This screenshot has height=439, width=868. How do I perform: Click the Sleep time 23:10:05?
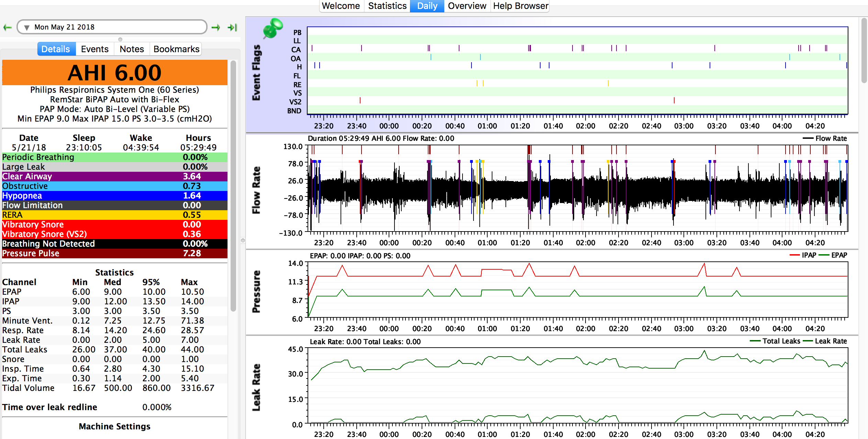click(x=84, y=148)
